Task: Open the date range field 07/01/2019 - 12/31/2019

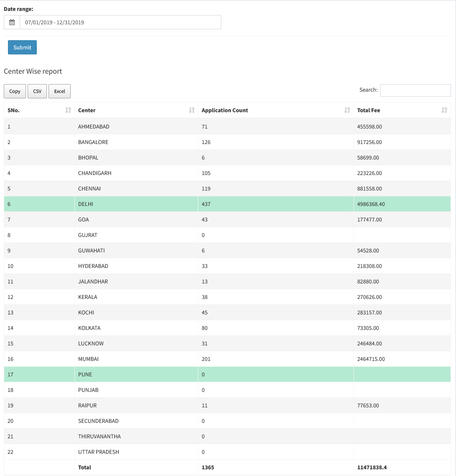Action: coord(120,22)
